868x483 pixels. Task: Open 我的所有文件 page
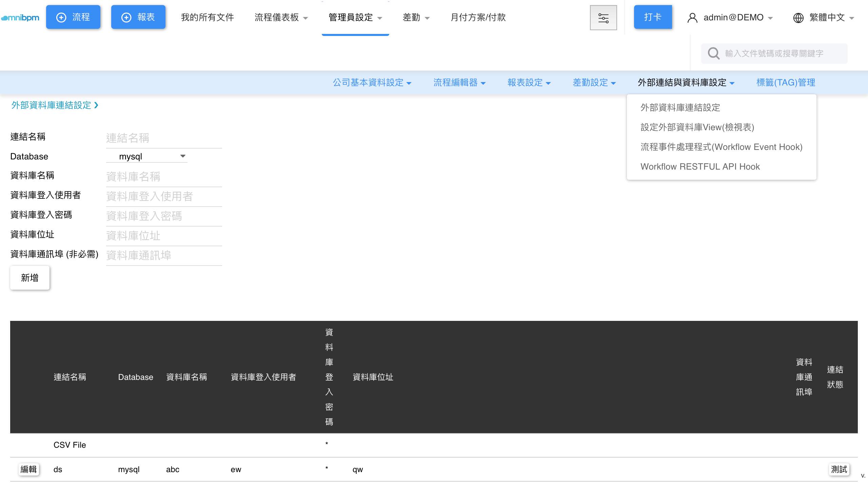coord(208,17)
